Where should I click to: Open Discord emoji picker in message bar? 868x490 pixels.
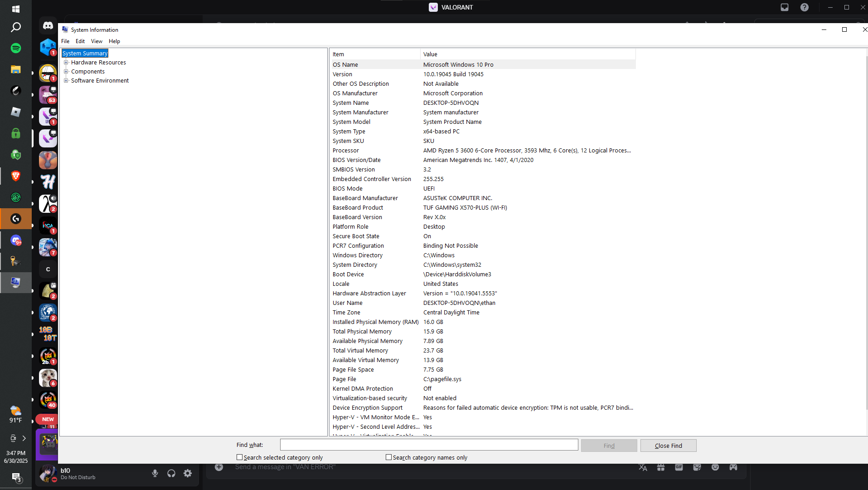[x=715, y=467]
